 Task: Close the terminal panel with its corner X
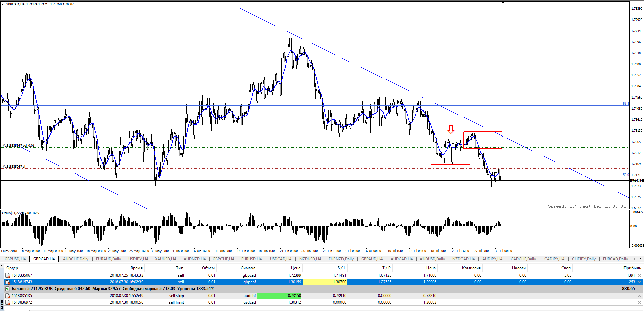click(2, 266)
